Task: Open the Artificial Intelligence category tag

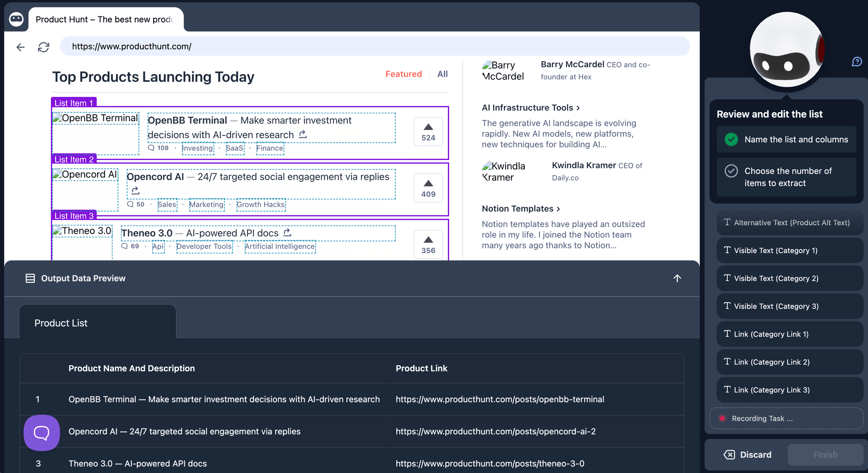Action: coord(280,247)
